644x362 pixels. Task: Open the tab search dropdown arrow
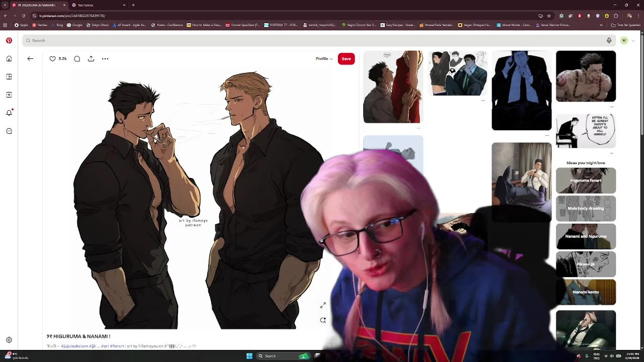click(x=5, y=5)
